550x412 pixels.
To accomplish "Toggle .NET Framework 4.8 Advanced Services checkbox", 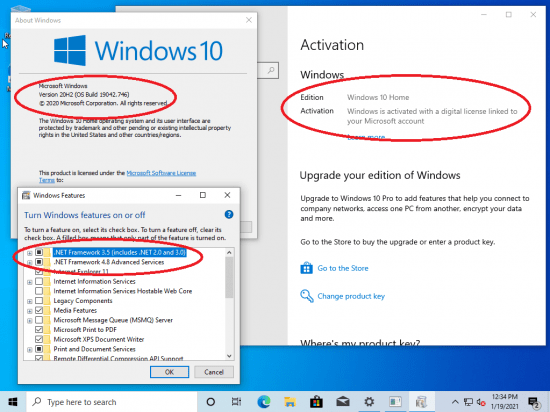I will (x=39, y=262).
